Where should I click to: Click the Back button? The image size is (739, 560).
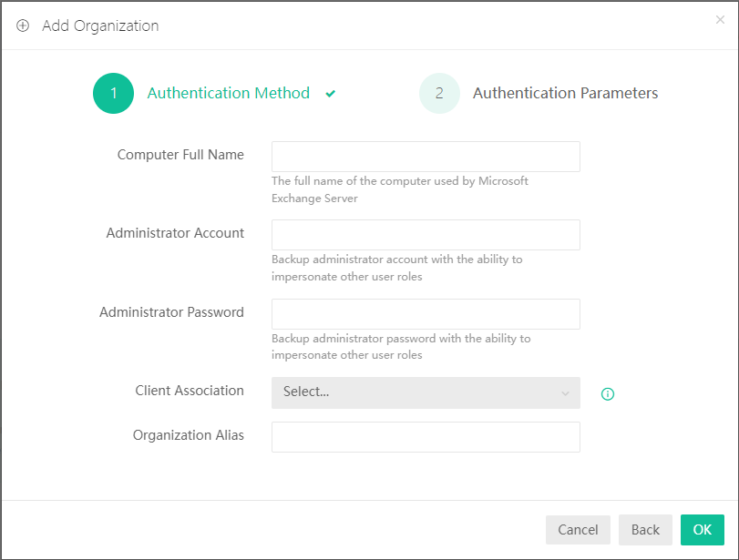click(x=645, y=529)
